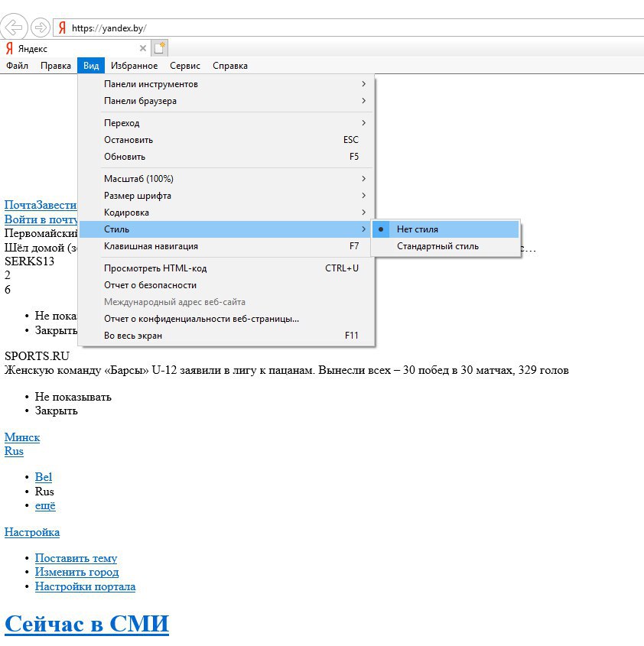
Task: Expand the Масштаб (100%) submenu
Action: coord(226,179)
